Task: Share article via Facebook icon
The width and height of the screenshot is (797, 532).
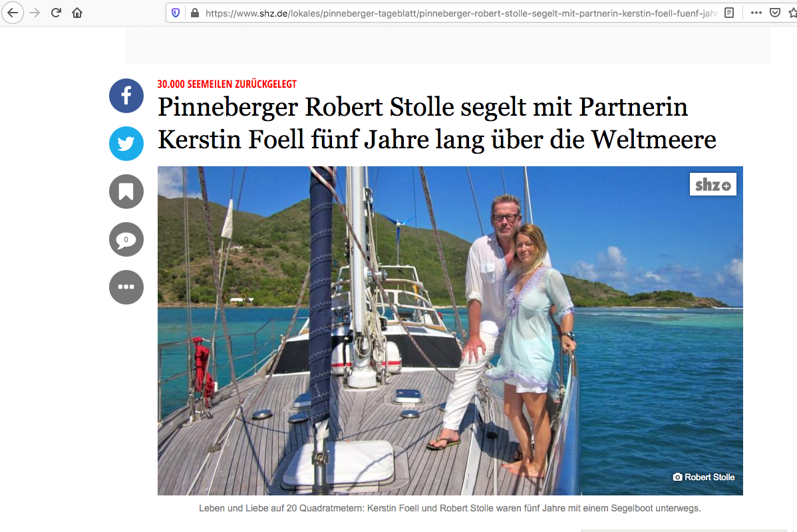Action: pos(126,96)
